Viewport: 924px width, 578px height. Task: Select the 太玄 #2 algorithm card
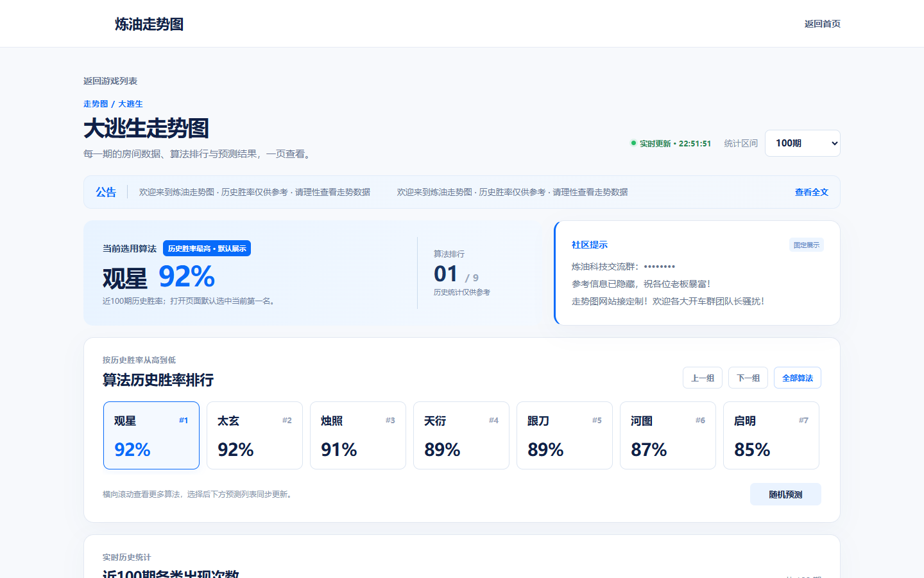[x=255, y=435]
